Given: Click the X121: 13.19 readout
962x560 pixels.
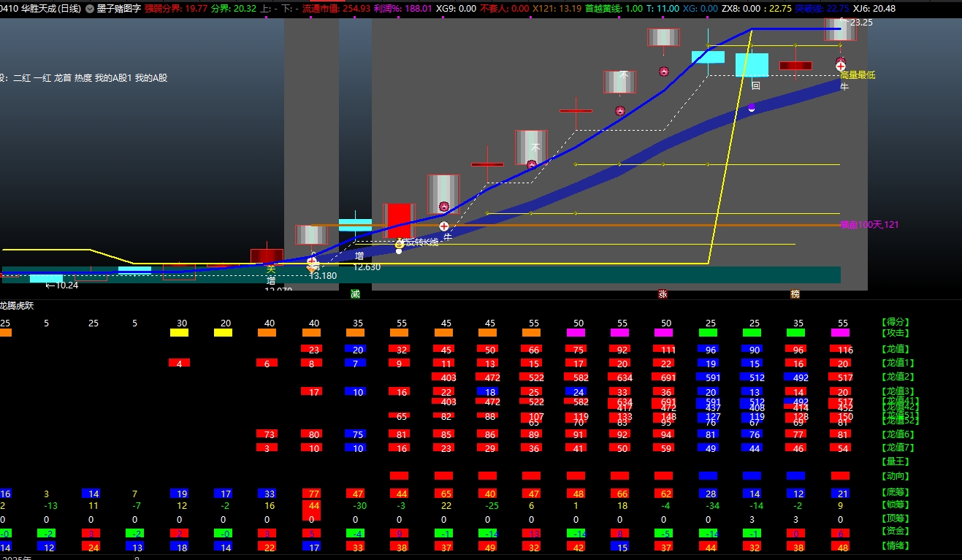Looking at the screenshot, I should (x=557, y=9).
